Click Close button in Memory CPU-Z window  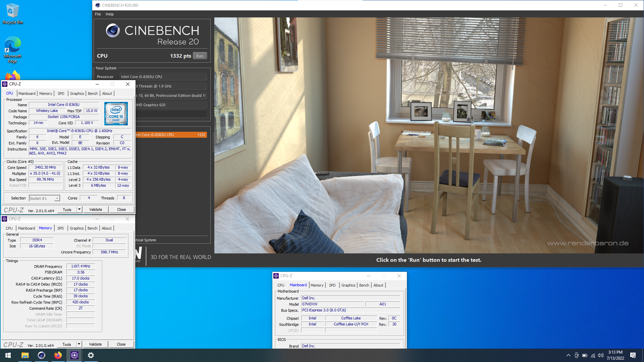(x=121, y=345)
